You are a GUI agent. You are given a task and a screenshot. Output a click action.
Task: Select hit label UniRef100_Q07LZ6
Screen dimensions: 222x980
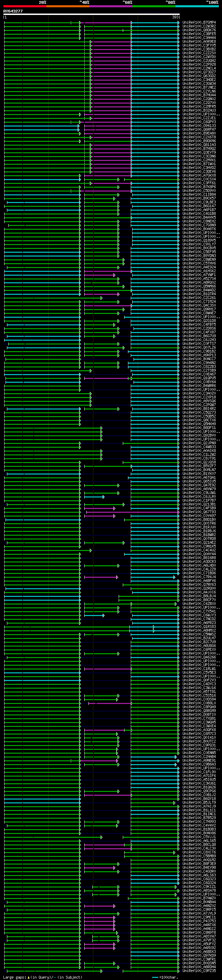[199, 347]
